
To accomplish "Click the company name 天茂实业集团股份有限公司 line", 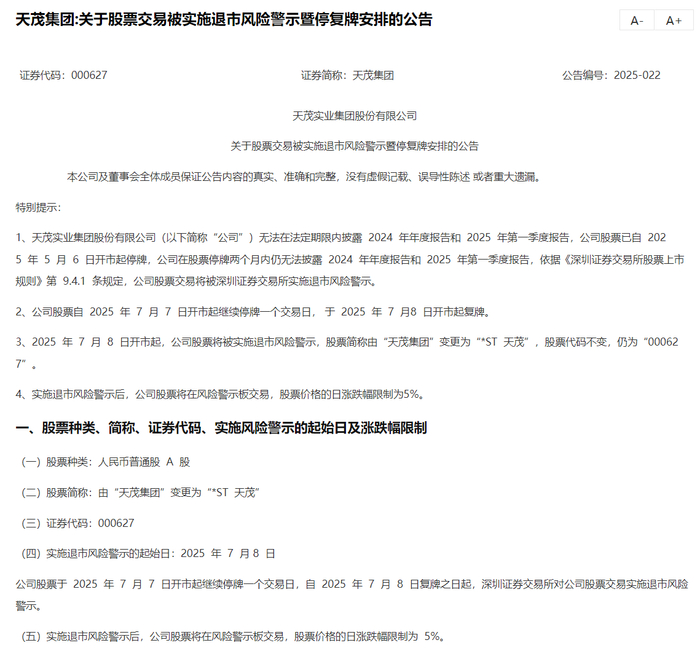I will (x=354, y=116).
